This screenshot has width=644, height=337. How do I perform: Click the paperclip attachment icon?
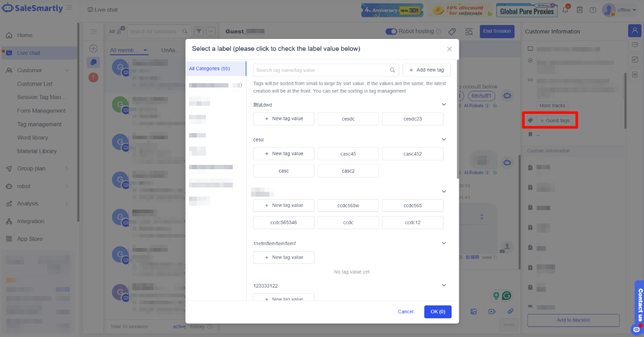pyautogui.click(x=510, y=312)
